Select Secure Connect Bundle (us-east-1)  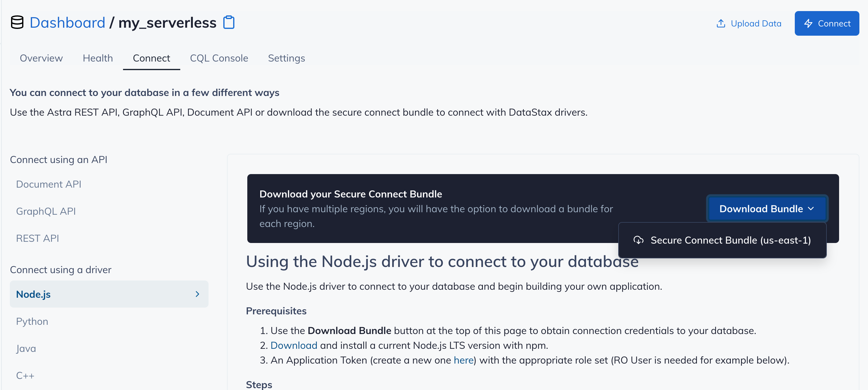722,240
